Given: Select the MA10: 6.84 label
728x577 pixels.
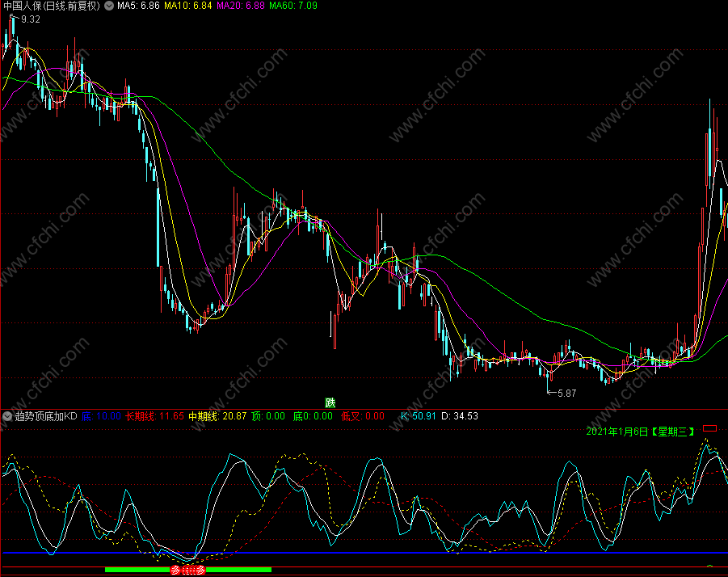Looking at the screenshot, I should 188,6.
